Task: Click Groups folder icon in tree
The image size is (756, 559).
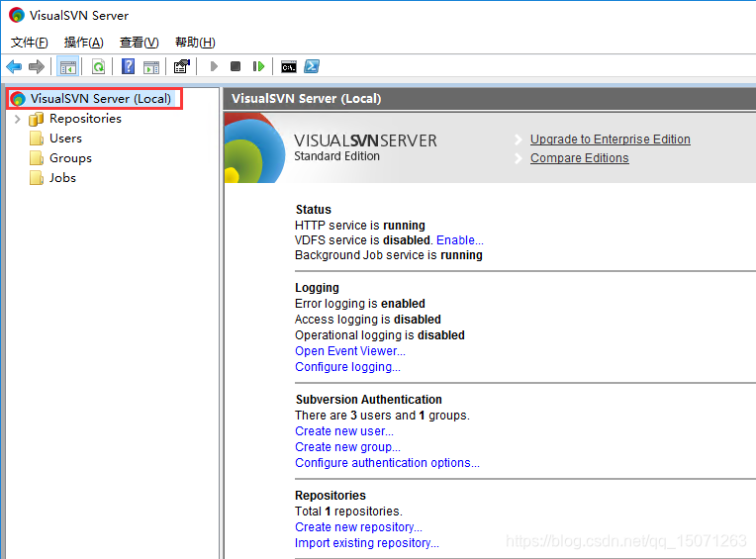Action: tap(37, 158)
